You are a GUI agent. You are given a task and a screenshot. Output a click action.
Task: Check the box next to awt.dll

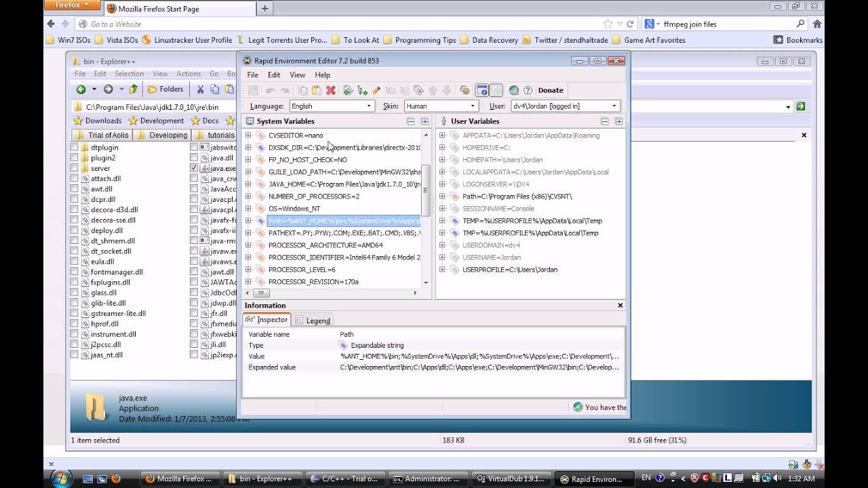coord(75,189)
